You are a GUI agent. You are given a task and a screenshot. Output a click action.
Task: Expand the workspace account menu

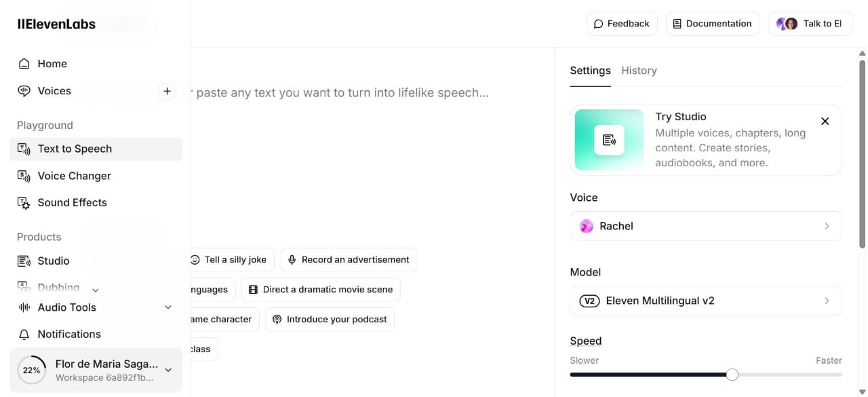pyautogui.click(x=168, y=371)
